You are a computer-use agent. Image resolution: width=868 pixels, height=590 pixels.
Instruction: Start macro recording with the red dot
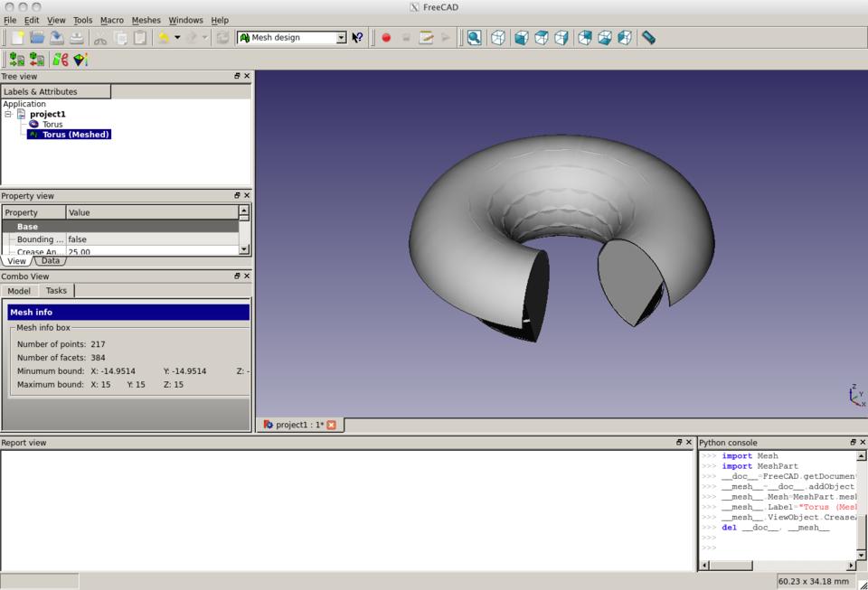pyautogui.click(x=386, y=37)
